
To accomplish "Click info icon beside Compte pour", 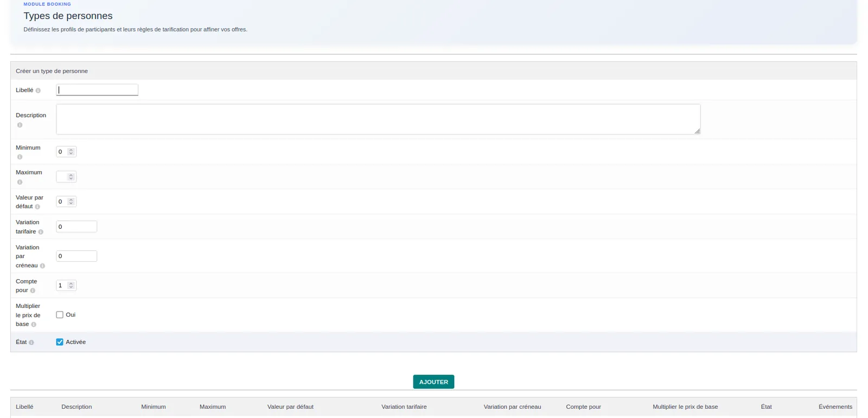I will tap(33, 291).
